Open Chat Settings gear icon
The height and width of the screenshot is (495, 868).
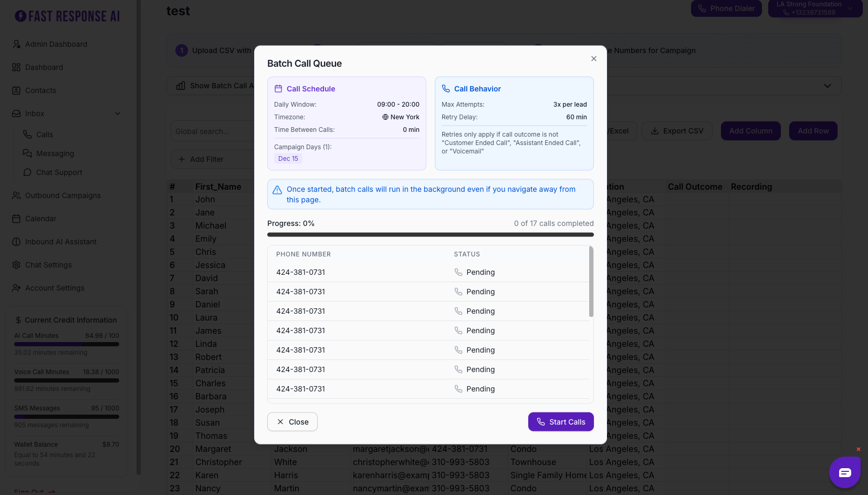point(16,265)
